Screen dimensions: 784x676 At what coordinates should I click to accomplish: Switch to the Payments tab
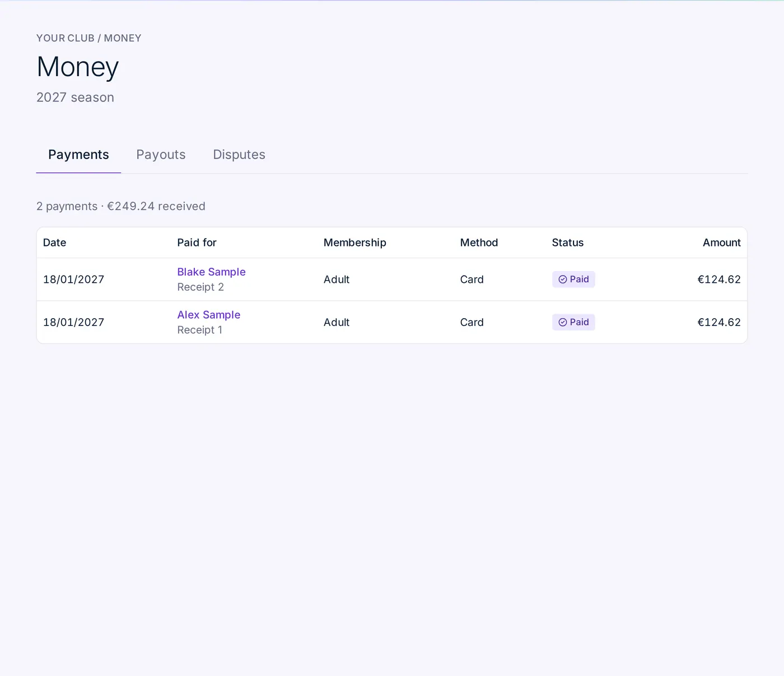point(78,155)
